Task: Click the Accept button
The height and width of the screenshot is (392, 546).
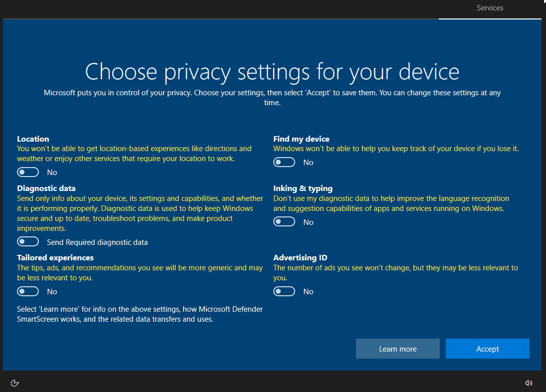Action: 488,349
